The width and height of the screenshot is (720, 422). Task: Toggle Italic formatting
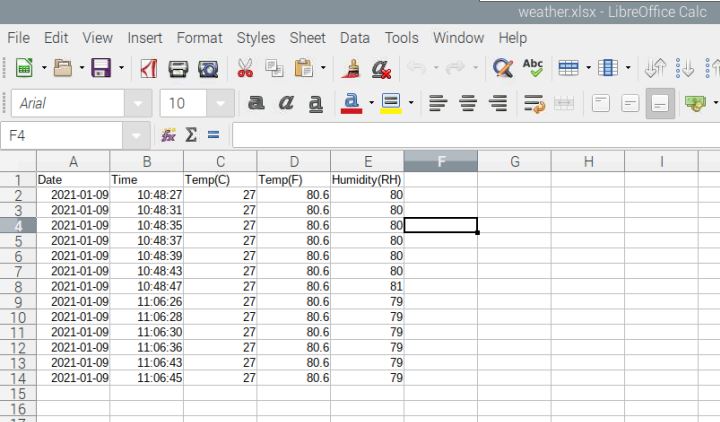click(286, 103)
